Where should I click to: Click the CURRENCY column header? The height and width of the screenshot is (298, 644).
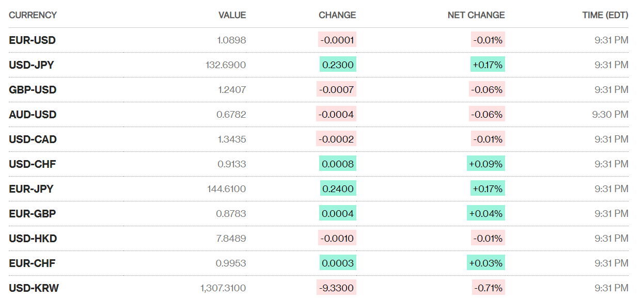pyautogui.click(x=33, y=15)
